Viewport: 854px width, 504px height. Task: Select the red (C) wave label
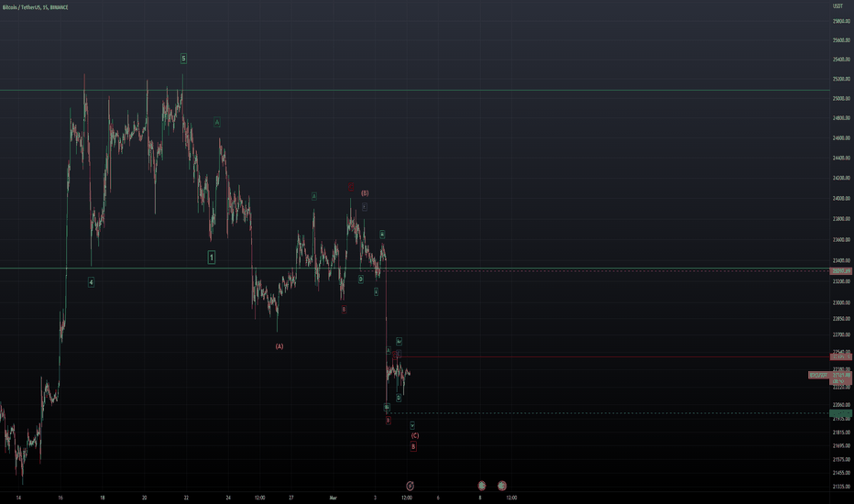click(x=414, y=435)
